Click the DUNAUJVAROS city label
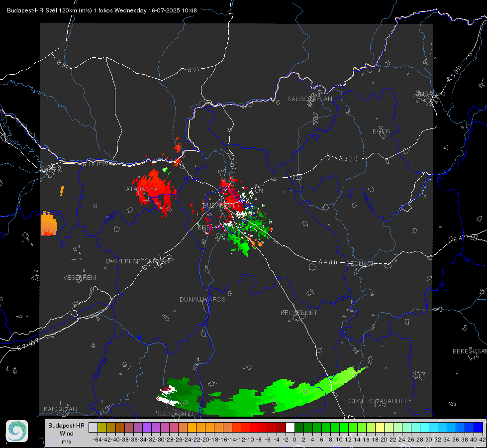The height and width of the screenshot is (448, 487). (x=202, y=299)
